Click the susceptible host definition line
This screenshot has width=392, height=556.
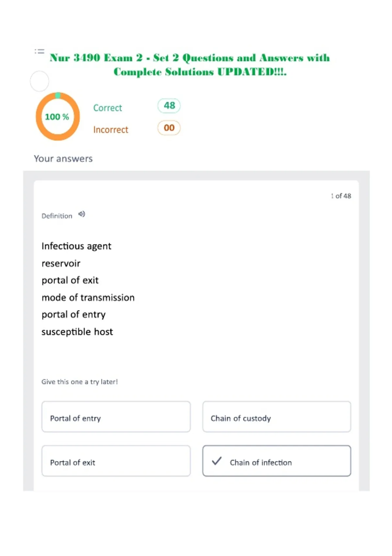[77, 332]
